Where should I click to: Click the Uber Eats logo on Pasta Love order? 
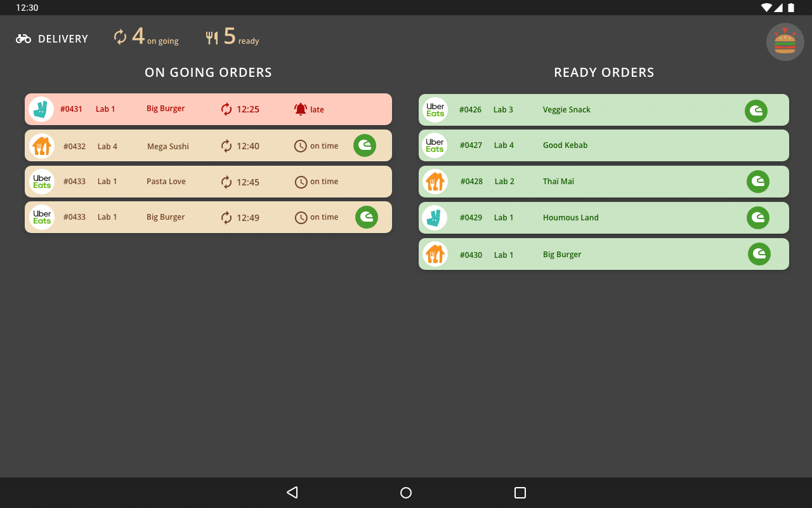pyautogui.click(x=42, y=182)
